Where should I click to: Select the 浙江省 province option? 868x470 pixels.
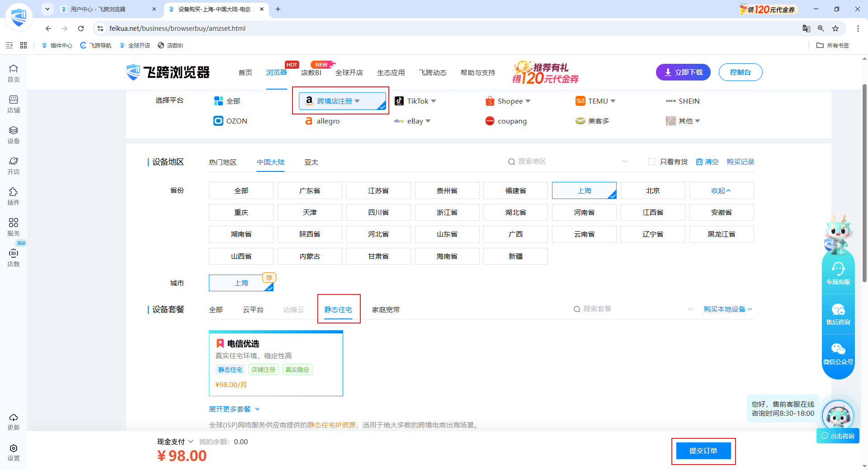coord(447,213)
